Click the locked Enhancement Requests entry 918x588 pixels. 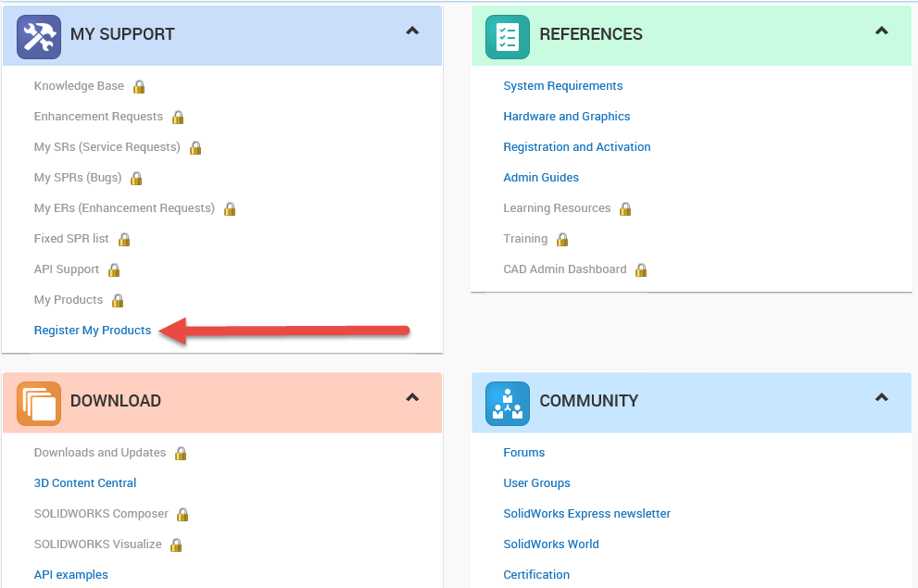(x=98, y=116)
